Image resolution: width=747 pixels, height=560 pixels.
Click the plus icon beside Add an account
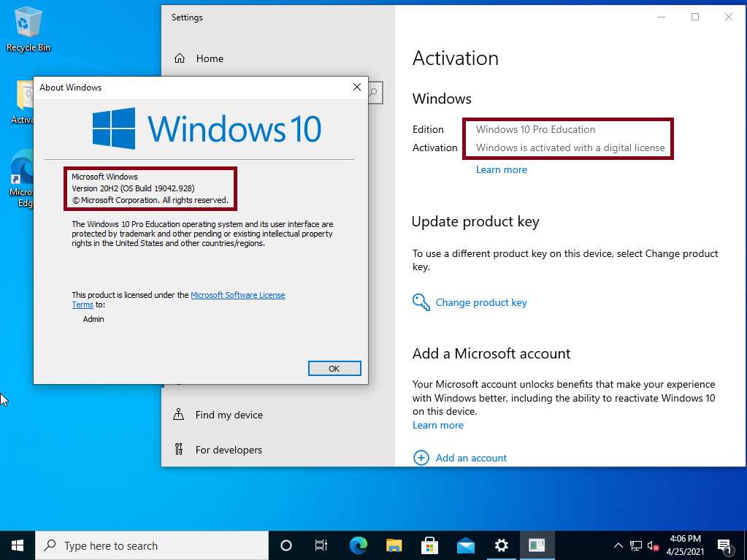coord(421,458)
